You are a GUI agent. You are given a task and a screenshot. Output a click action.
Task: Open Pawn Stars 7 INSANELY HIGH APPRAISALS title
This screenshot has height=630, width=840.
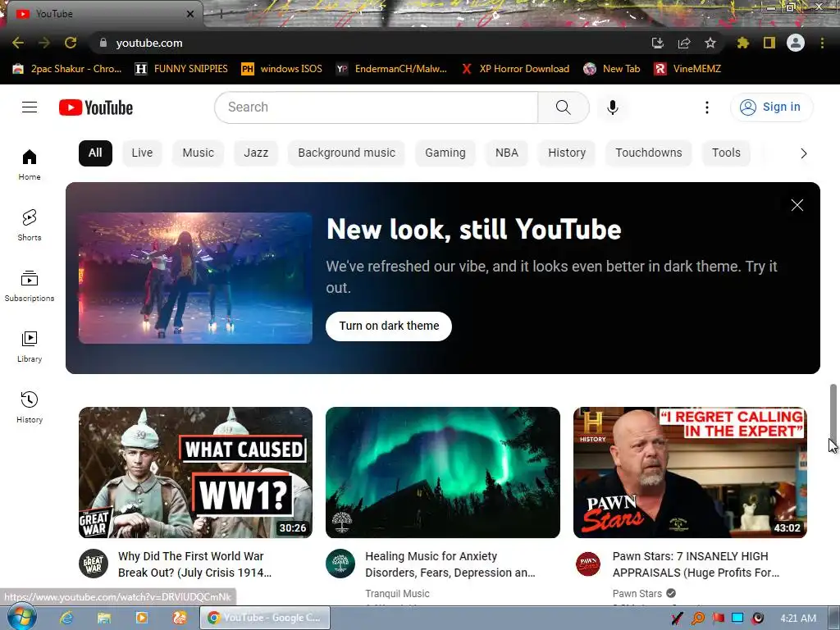tap(696, 564)
